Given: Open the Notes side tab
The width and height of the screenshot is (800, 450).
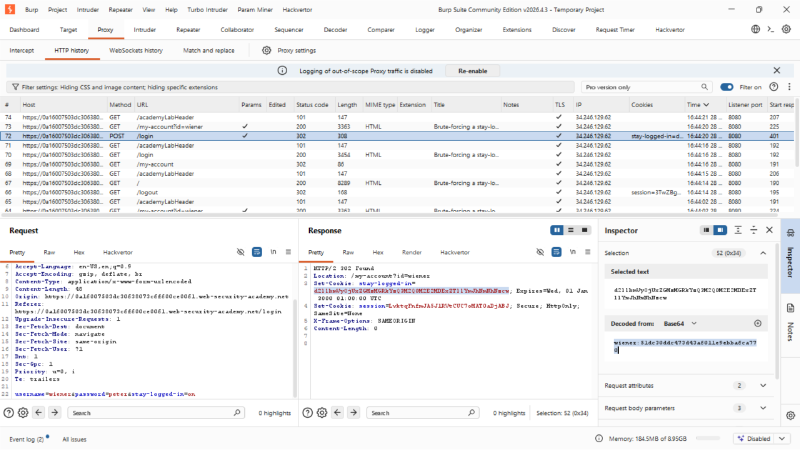Looking at the screenshot, I should click(x=790, y=323).
